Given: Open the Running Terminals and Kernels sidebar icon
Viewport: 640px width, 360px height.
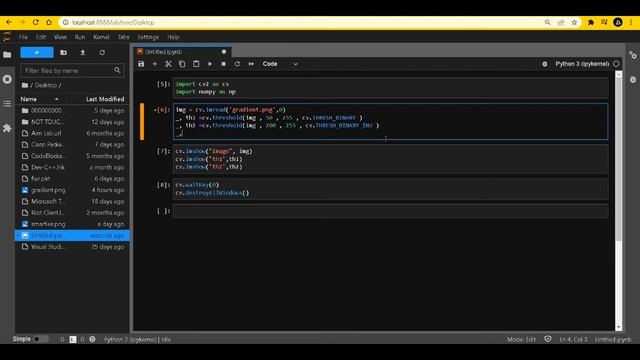Looking at the screenshot, I should tap(7, 79).
